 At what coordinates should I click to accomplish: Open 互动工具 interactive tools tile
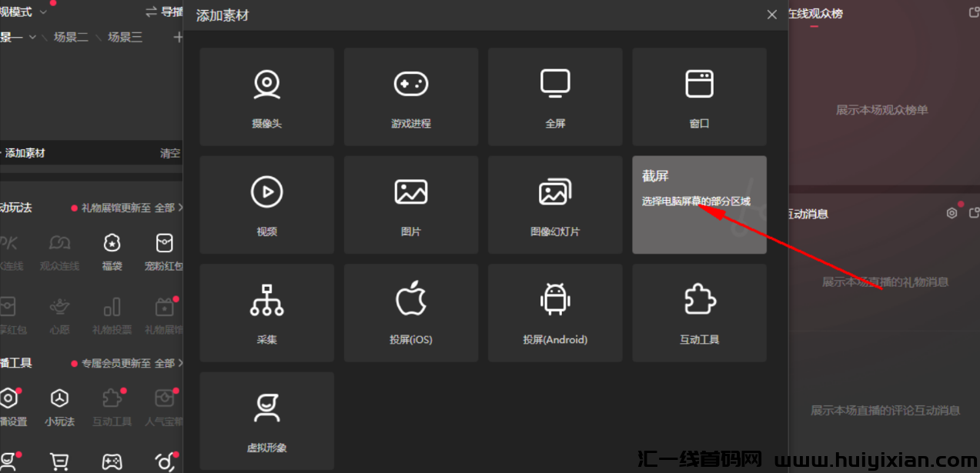699,313
